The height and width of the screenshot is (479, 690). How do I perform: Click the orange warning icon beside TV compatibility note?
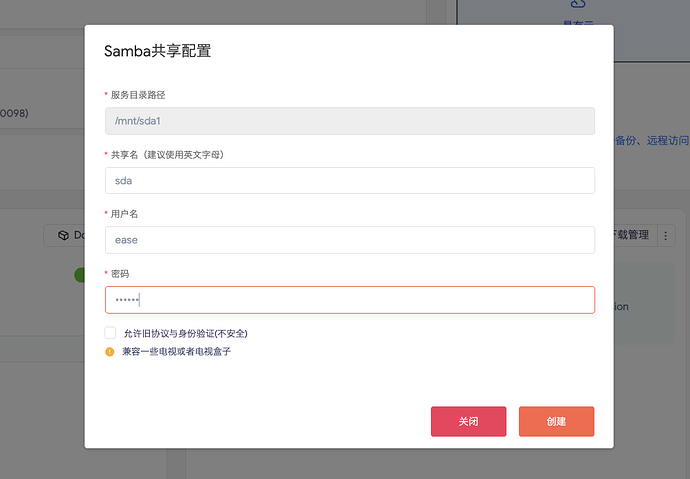tap(110, 352)
